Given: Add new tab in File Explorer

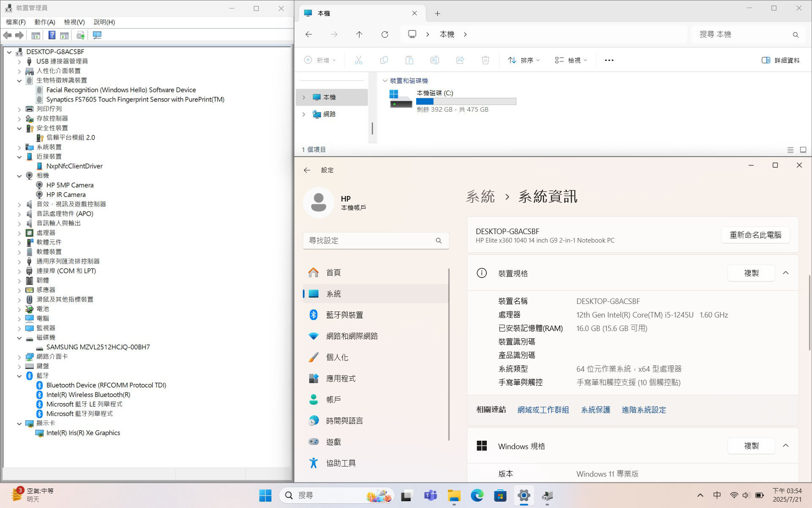Looking at the screenshot, I should (x=437, y=14).
